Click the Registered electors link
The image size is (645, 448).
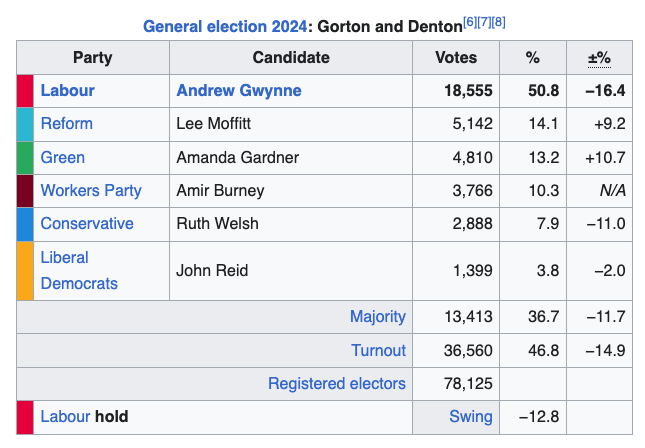pos(336,383)
